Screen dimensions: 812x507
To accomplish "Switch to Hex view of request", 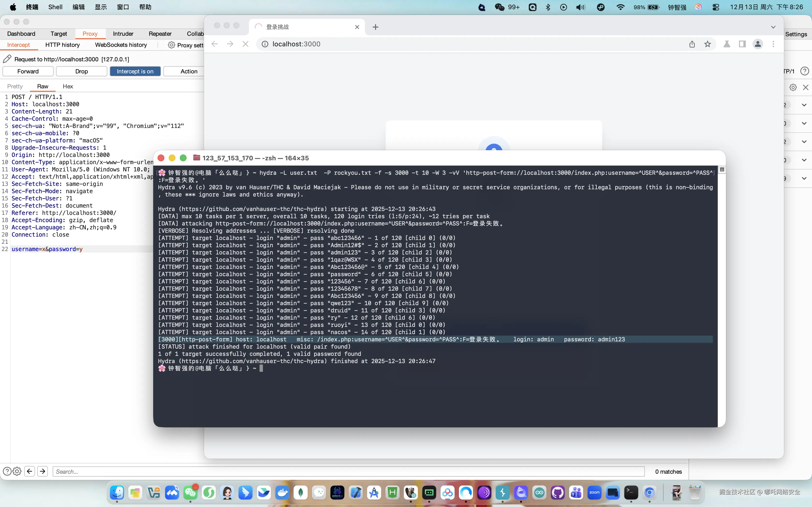I will point(67,86).
